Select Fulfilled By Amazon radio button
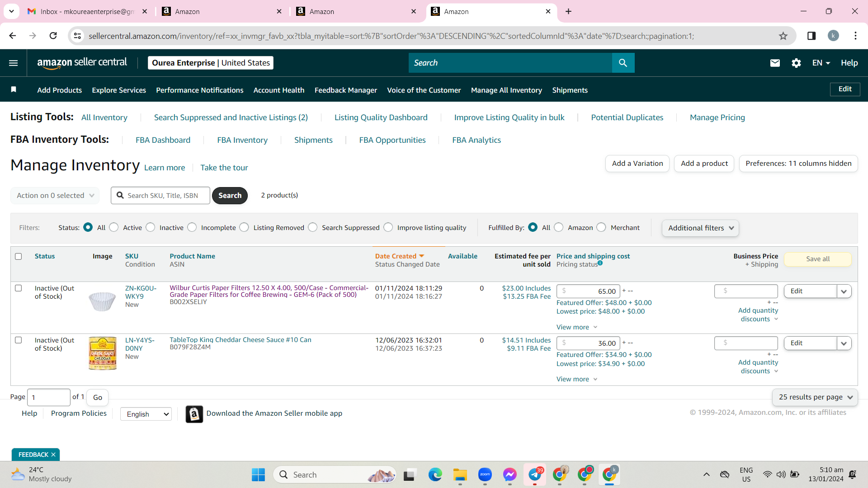868x488 pixels. coord(559,227)
